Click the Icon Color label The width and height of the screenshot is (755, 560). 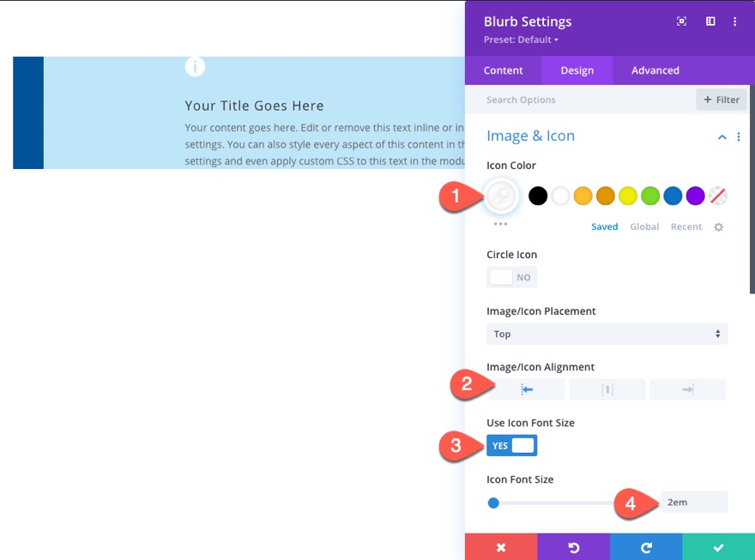(510, 165)
